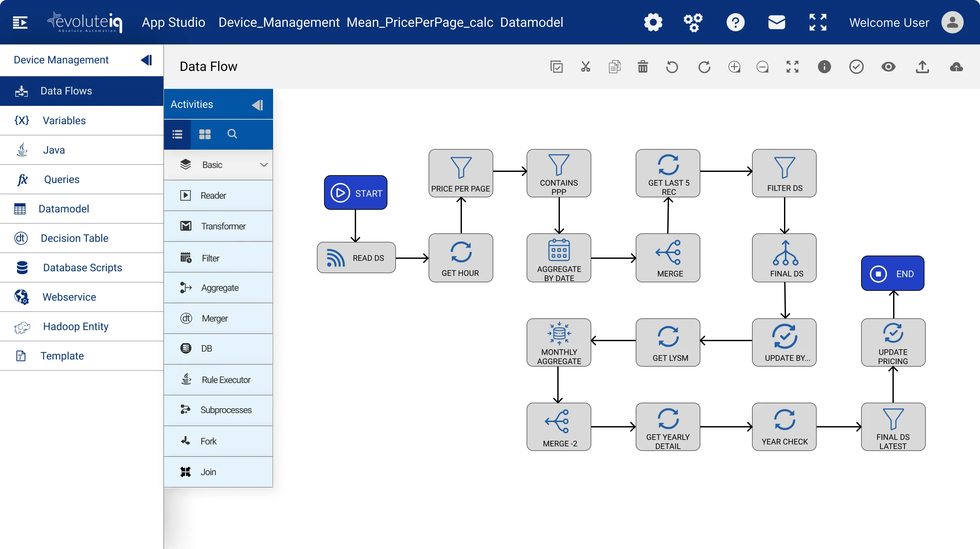Switch activities to grid view
This screenshot has width=980, height=549.
tap(205, 134)
